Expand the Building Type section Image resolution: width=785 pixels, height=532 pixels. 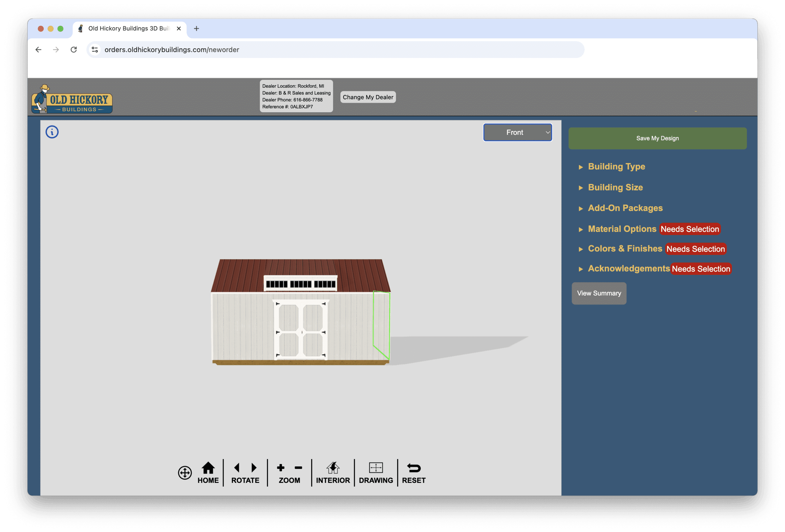(616, 166)
